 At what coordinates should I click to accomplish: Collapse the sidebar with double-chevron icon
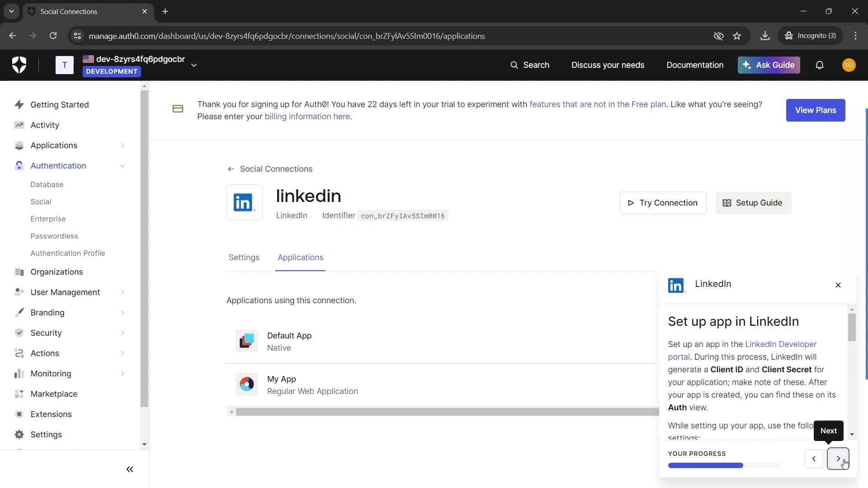[130, 469]
